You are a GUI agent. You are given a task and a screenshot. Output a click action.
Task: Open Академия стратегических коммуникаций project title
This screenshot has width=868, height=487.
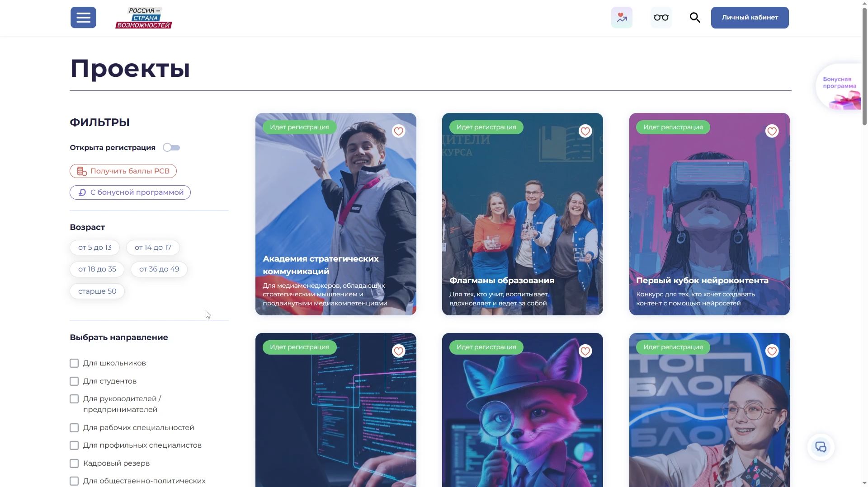pos(321,265)
